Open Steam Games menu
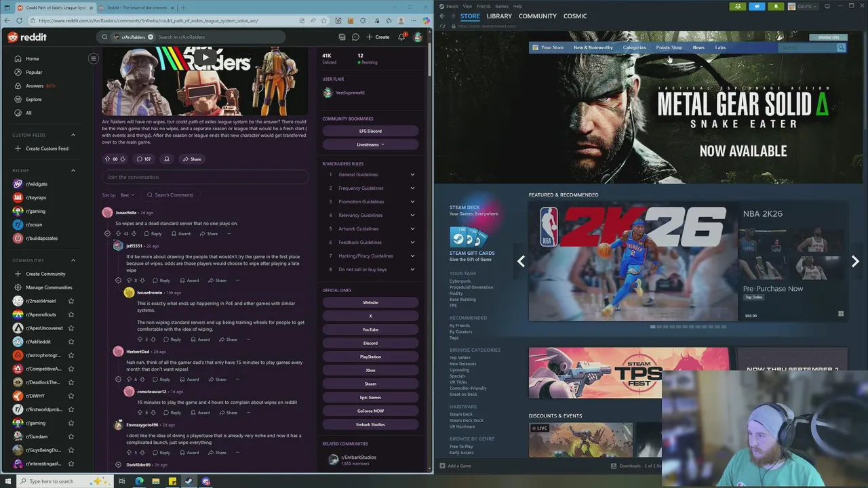Viewport: 868px width, 488px height. coord(502,6)
